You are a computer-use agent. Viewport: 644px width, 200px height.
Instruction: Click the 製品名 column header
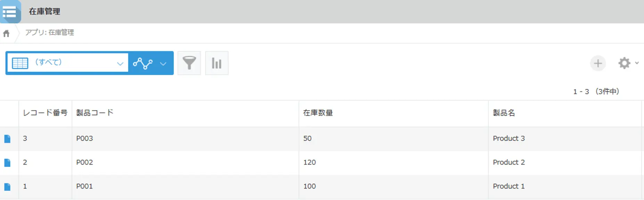(504, 113)
